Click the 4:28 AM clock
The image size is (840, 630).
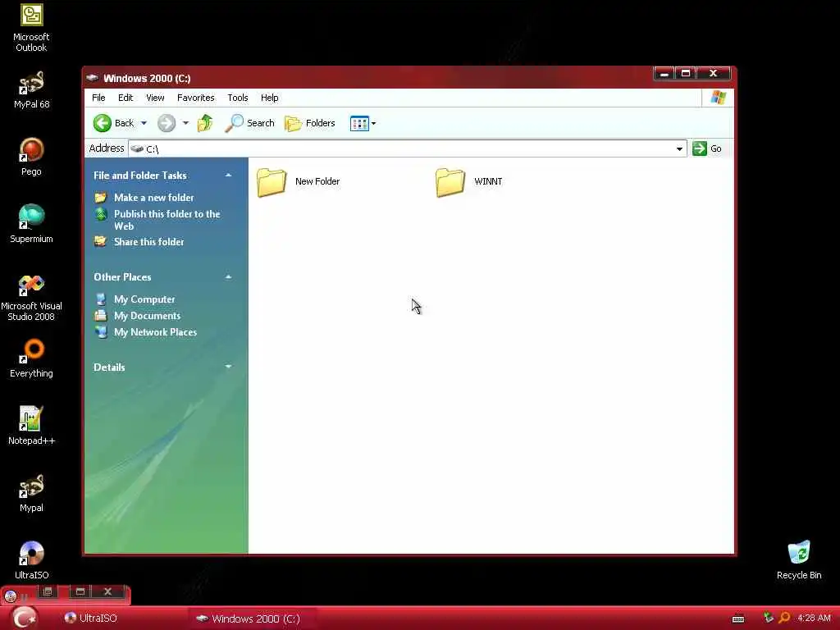[814, 618]
